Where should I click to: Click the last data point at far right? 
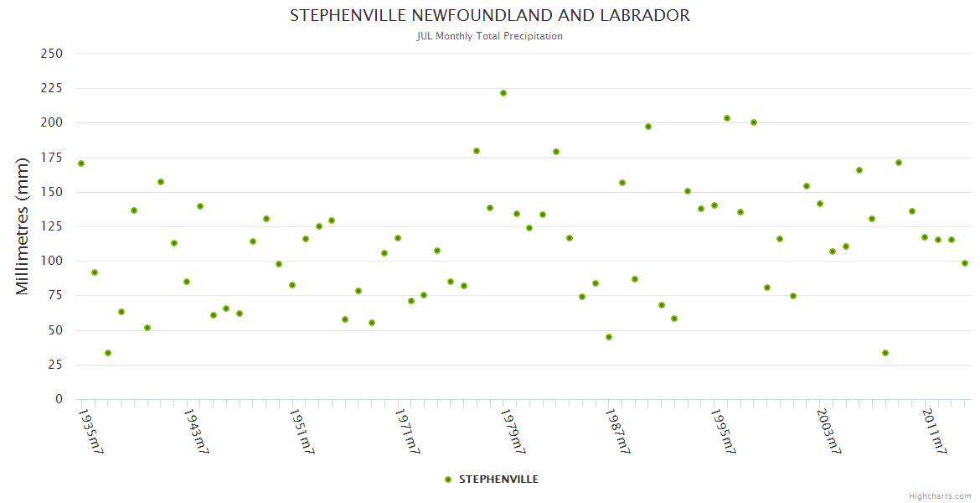pyautogui.click(x=965, y=263)
